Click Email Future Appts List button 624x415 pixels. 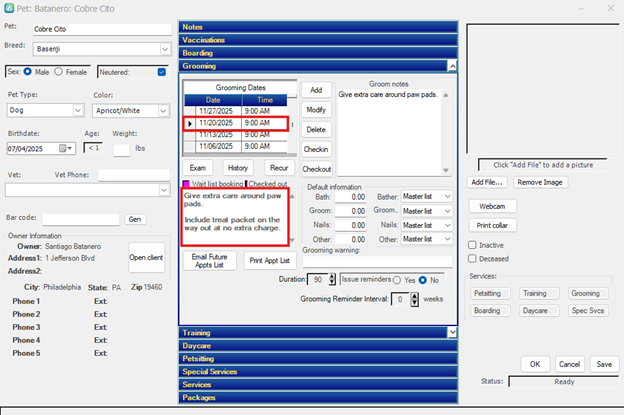coord(210,261)
